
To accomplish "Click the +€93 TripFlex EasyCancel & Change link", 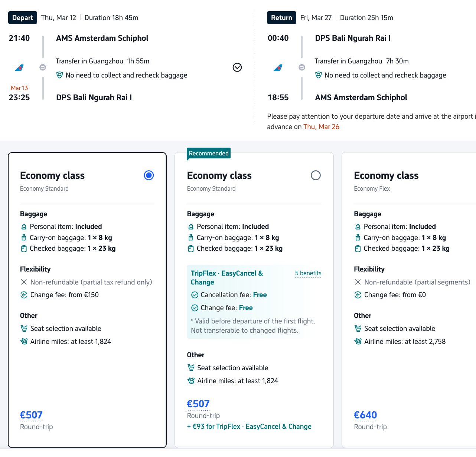I will click(249, 427).
